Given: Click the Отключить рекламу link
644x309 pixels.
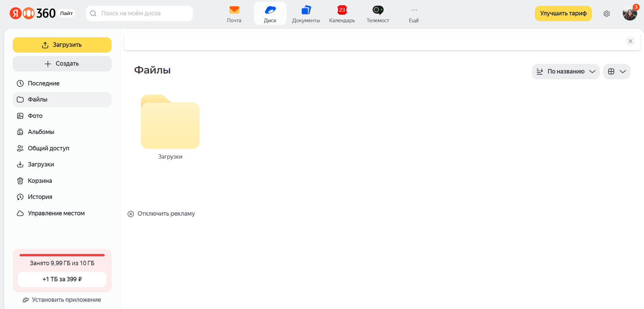Looking at the screenshot, I should pyautogui.click(x=166, y=214).
